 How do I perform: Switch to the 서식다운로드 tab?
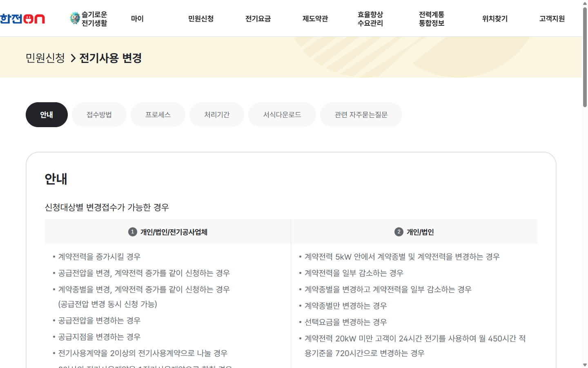[x=282, y=114]
